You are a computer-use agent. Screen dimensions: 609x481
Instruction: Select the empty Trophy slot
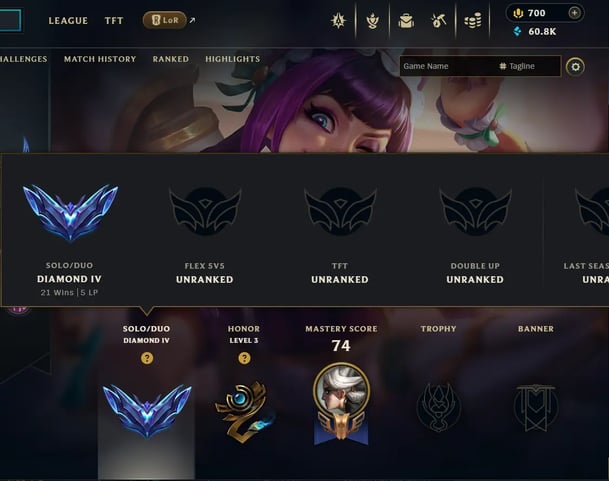(x=438, y=407)
